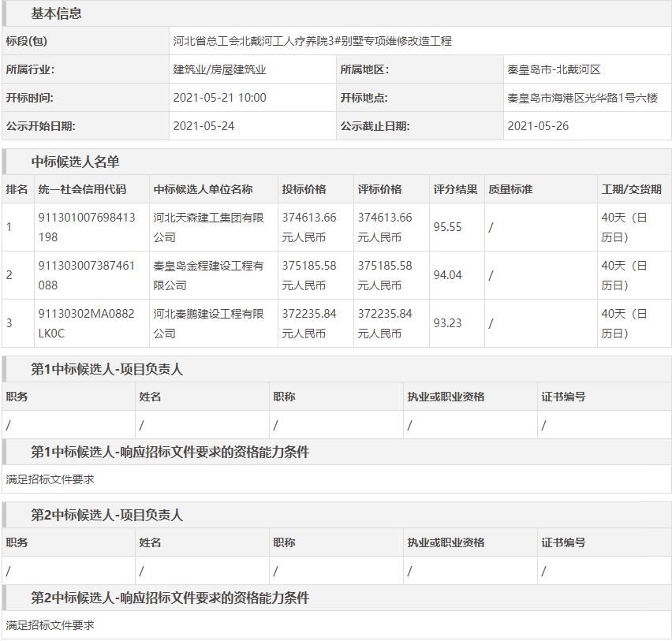Collapse the 基本信息 section header

point(56,13)
